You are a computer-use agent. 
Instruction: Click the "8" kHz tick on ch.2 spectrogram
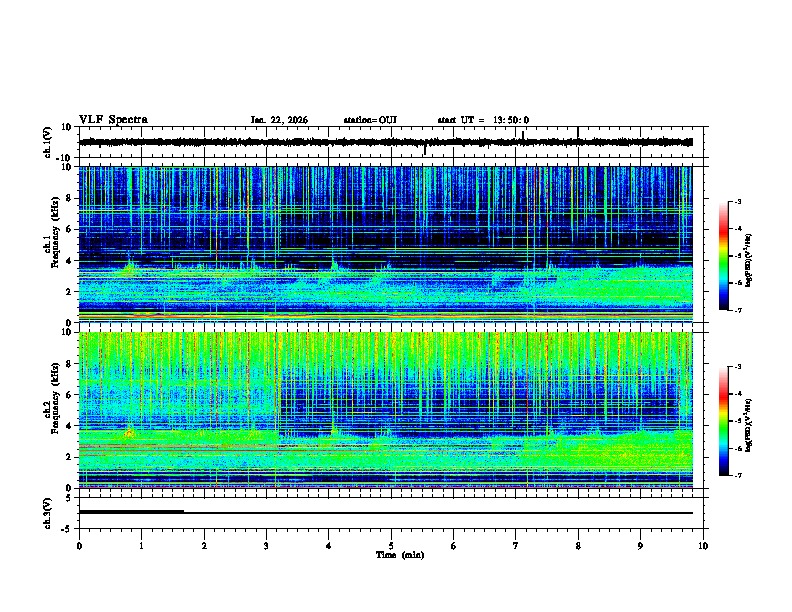pyautogui.click(x=70, y=364)
